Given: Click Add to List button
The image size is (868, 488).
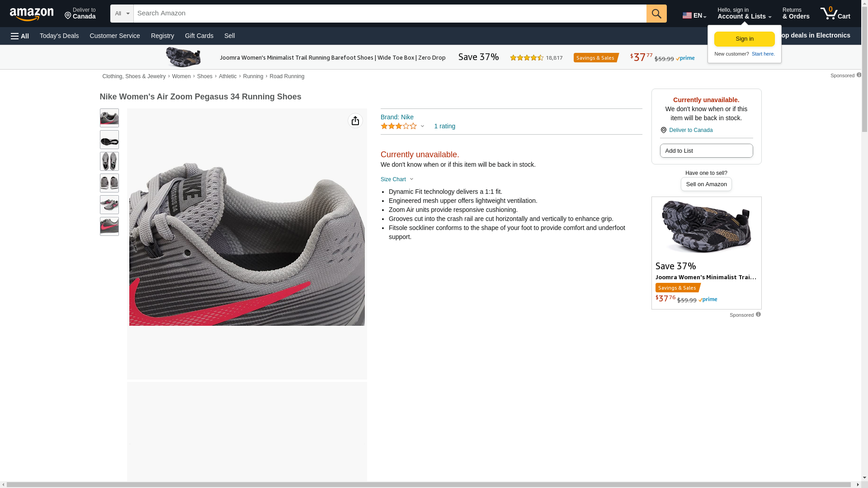Looking at the screenshot, I should 707,150.
